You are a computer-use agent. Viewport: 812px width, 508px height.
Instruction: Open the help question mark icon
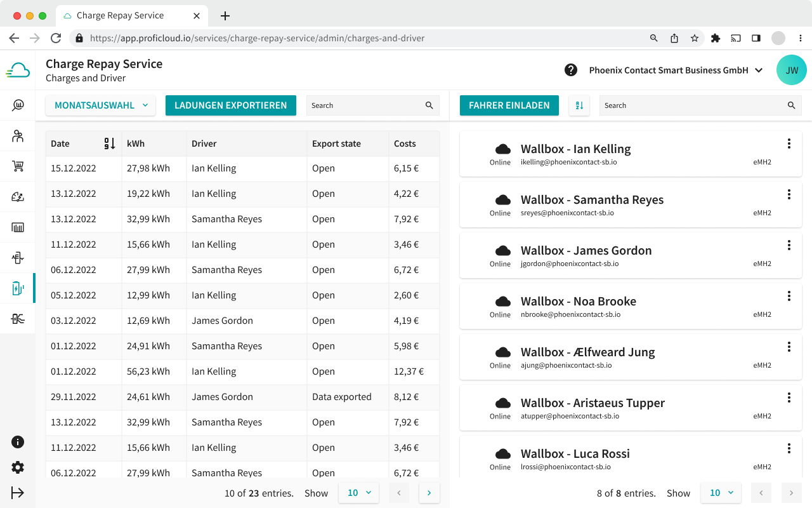click(569, 70)
